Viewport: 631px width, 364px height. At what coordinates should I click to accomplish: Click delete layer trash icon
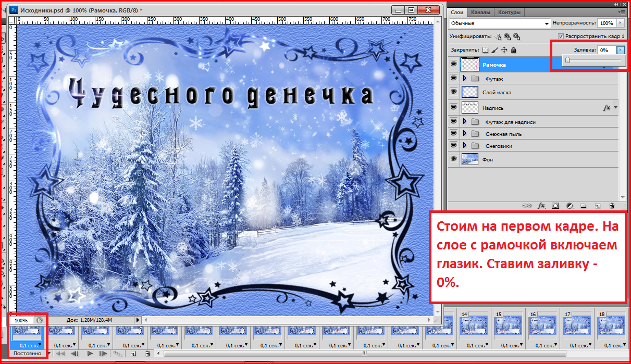pyautogui.click(x=612, y=205)
